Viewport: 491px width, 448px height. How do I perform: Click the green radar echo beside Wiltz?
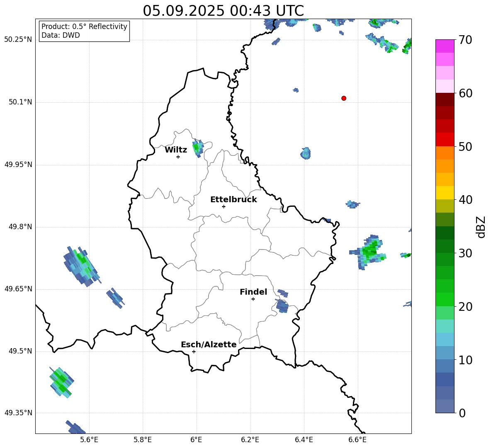pyautogui.click(x=197, y=148)
